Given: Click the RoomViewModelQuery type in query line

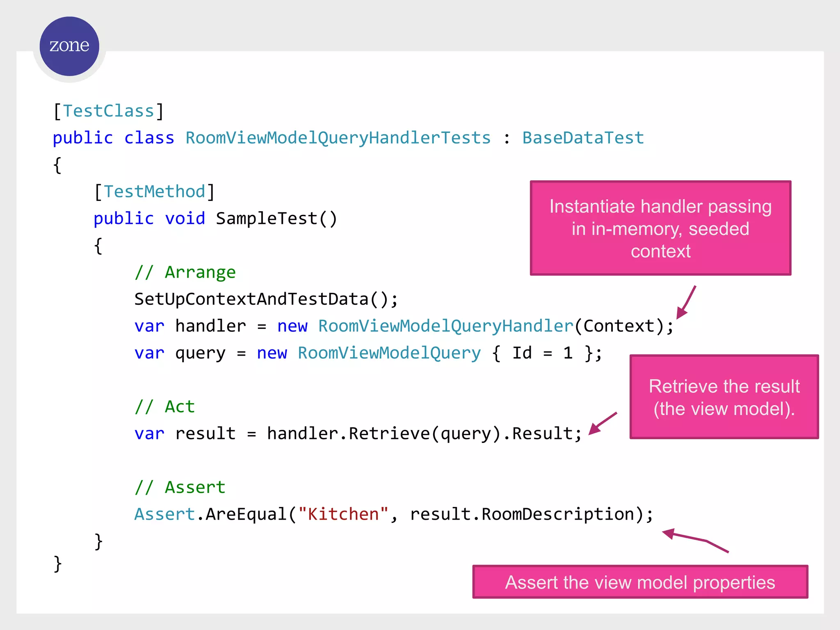Looking at the screenshot, I should pyautogui.click(x=389, y=353).
